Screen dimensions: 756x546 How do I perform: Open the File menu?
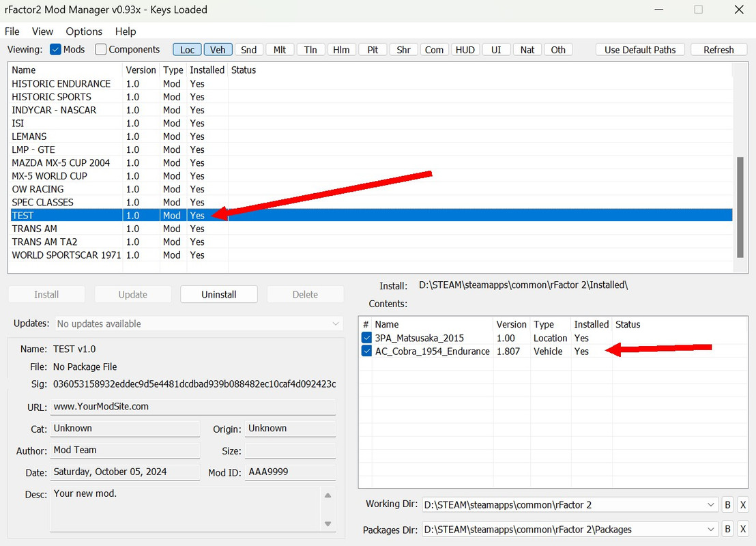[12, 31]
